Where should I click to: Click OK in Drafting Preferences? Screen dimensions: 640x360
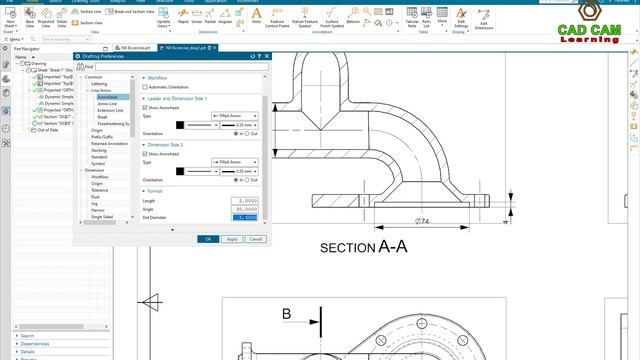tap(208, 239)
